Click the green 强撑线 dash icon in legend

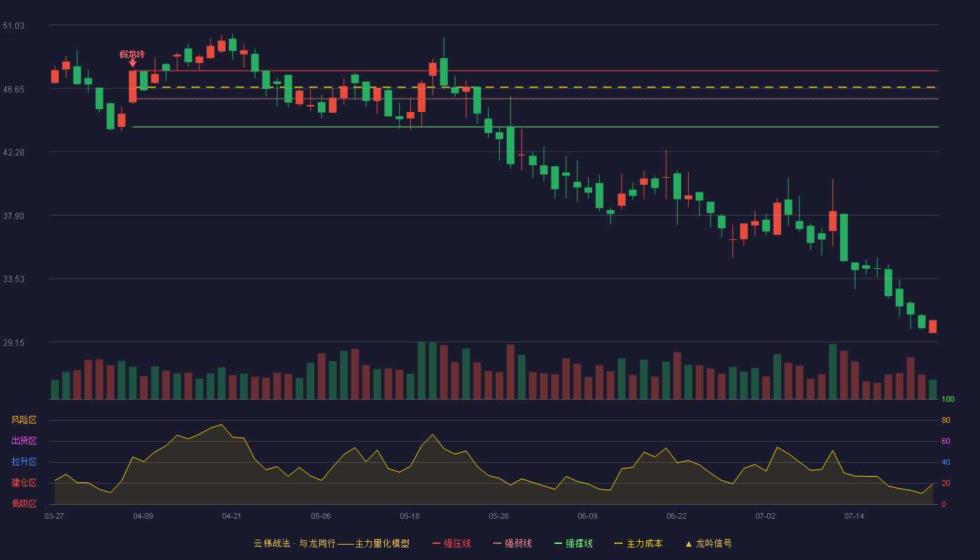coord(558,544)
